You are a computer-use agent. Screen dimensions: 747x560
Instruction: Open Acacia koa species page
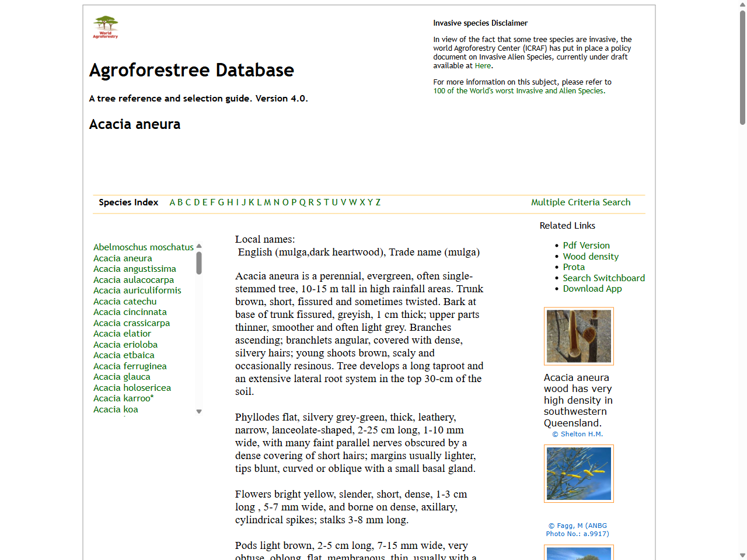coord(116,409)
